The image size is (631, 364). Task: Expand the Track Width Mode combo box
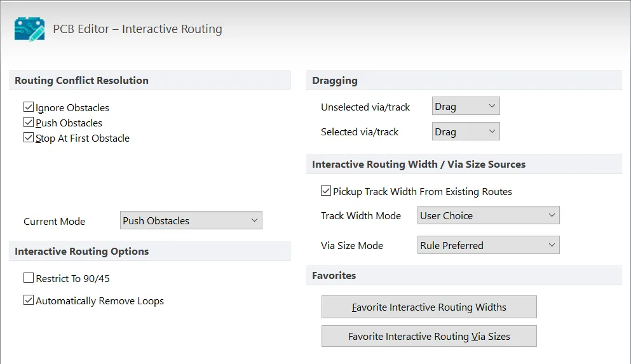488,215
